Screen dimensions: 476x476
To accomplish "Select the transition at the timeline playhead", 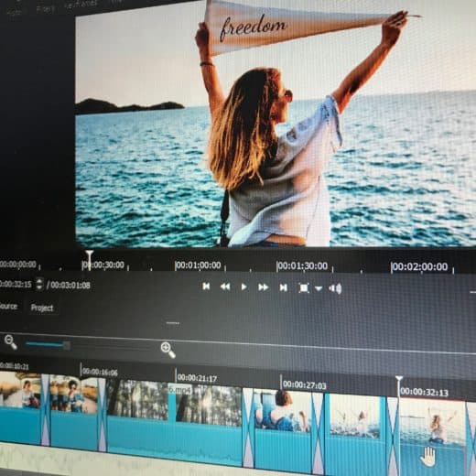I will coord(394,437).
